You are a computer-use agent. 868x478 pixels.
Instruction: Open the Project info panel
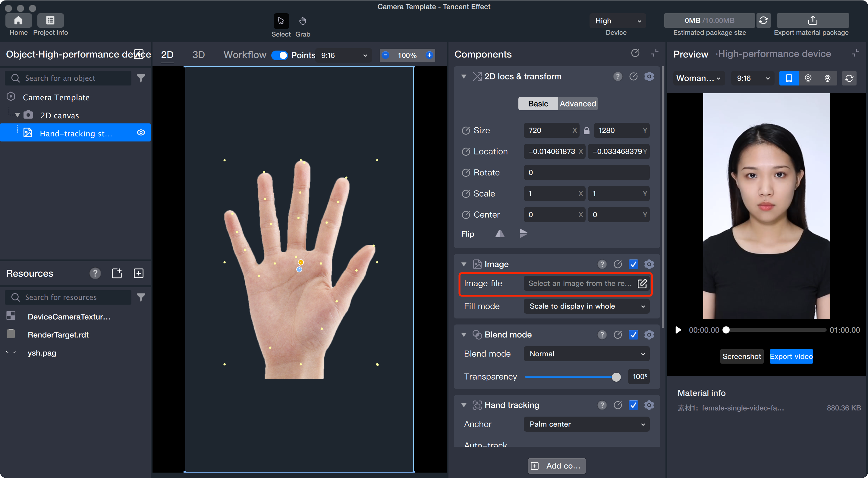(x=50, y=20)
